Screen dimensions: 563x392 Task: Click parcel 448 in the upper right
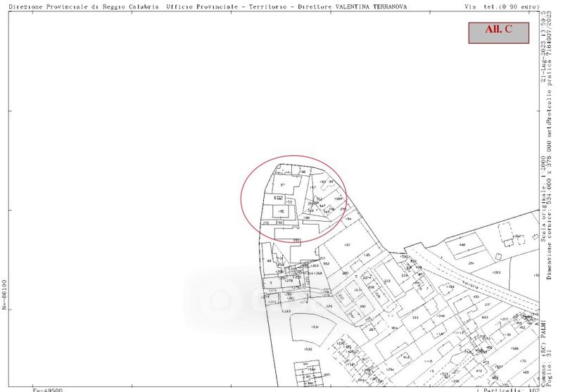(462, 245)
